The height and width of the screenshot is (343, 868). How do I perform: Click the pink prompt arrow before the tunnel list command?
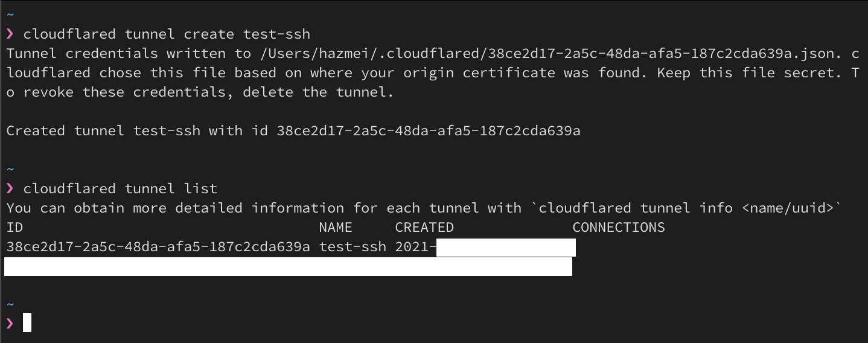pyautogui.click(x=10, y=189)
